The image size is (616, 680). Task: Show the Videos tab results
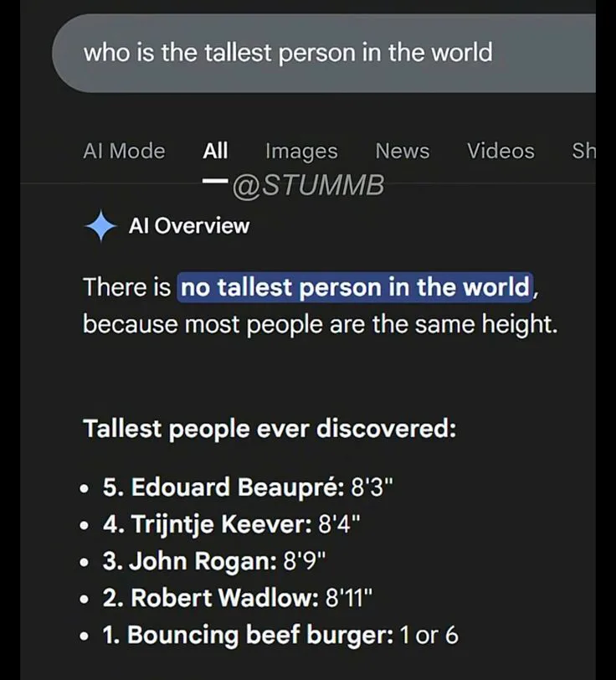[x=501, y=151]
